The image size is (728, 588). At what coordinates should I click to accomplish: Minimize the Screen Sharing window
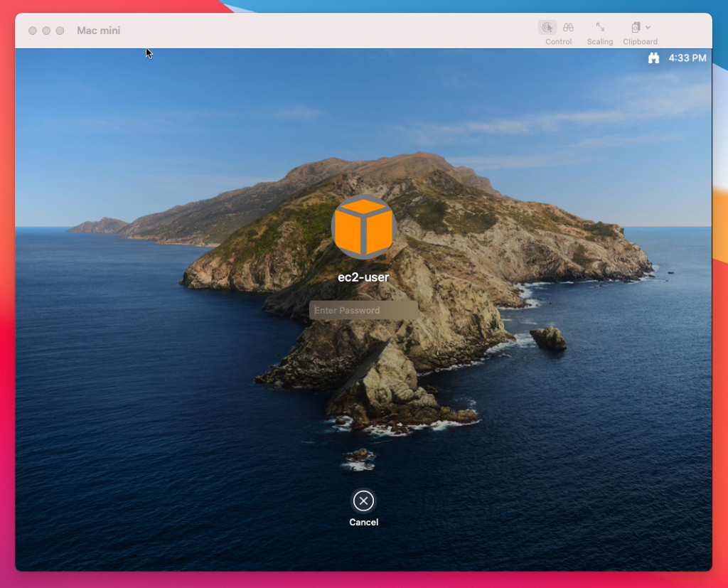pyautogui.click(x=46, y=31)
